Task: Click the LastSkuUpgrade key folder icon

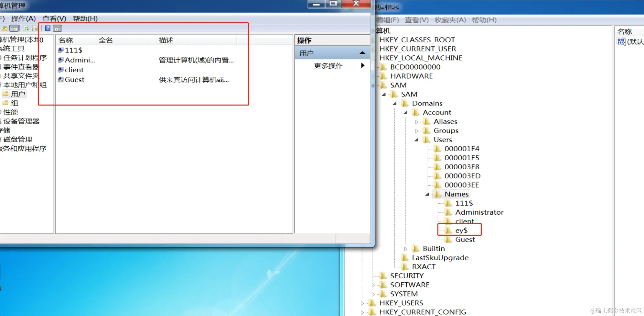Action: point(405,257)
